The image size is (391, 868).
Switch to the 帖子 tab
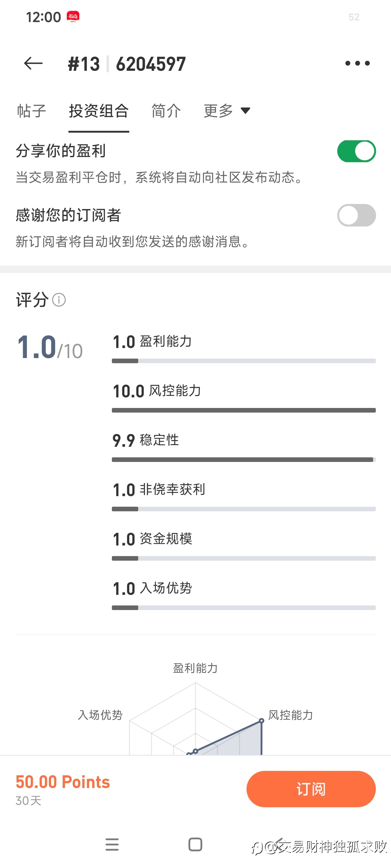point(31,111)
